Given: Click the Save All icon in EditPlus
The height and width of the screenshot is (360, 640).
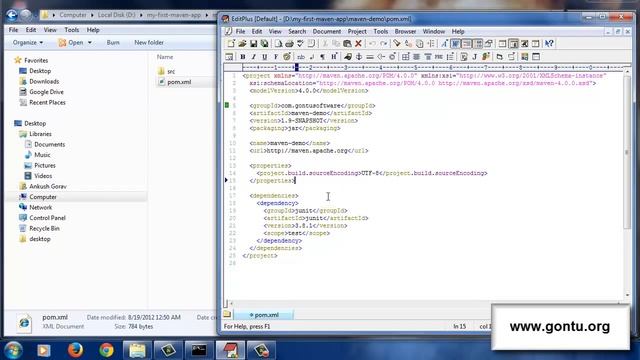Looking at the screenshot, I should [264, 44].
